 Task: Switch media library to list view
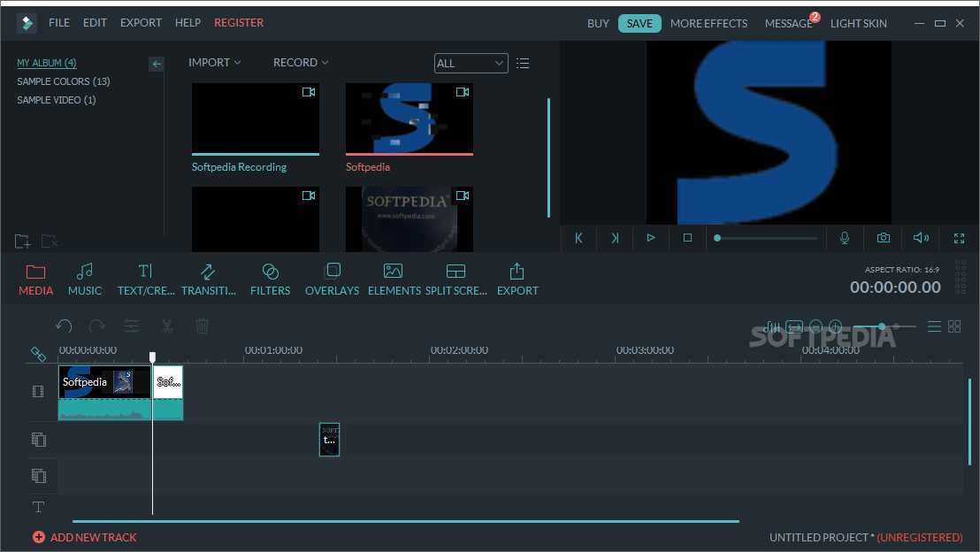coord(523,63)
